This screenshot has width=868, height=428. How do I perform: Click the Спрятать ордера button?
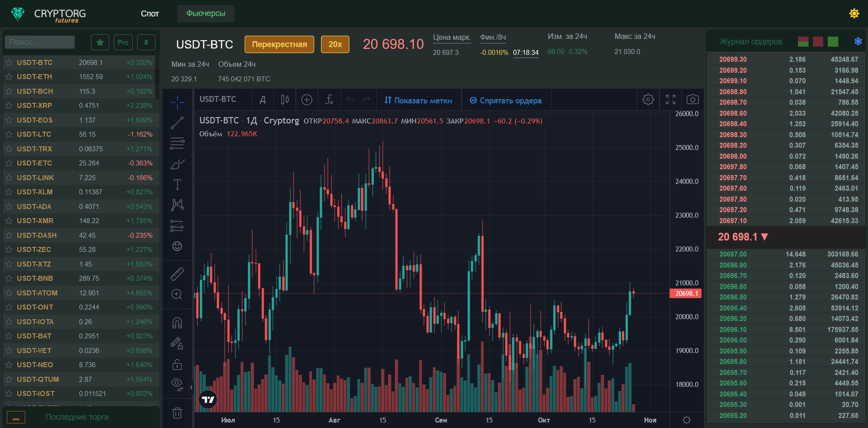click(505, 101)
